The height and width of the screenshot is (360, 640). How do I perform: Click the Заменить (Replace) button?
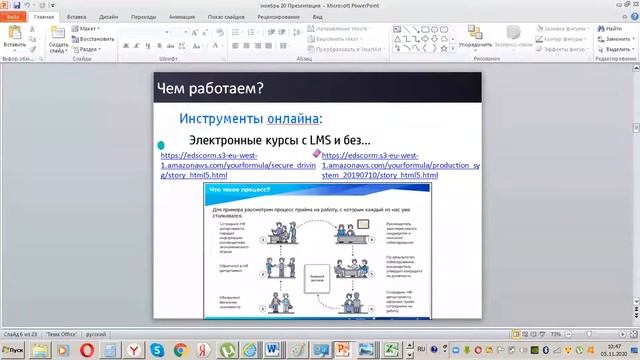[616, 39]
